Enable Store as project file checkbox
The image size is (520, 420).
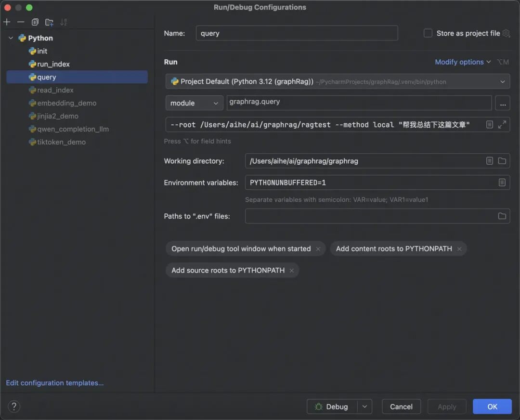pos(428,33)
